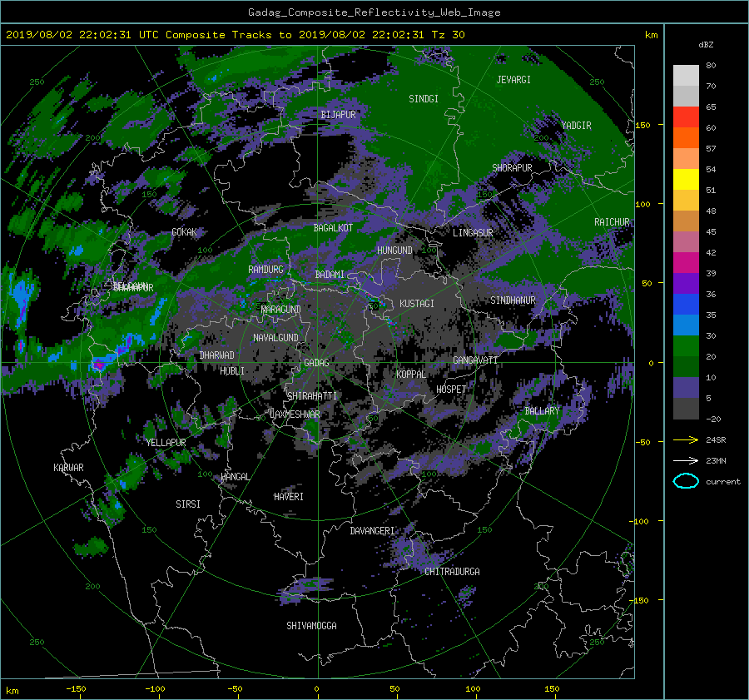The image size is (749, 700).
Task: Click the BADAMI city label
Action: point(330,275)
